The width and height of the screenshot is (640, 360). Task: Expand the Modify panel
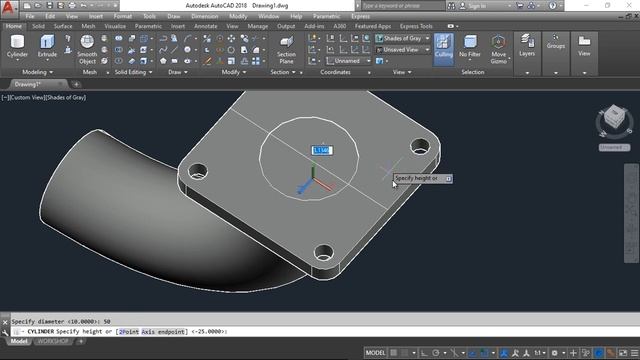234,72
